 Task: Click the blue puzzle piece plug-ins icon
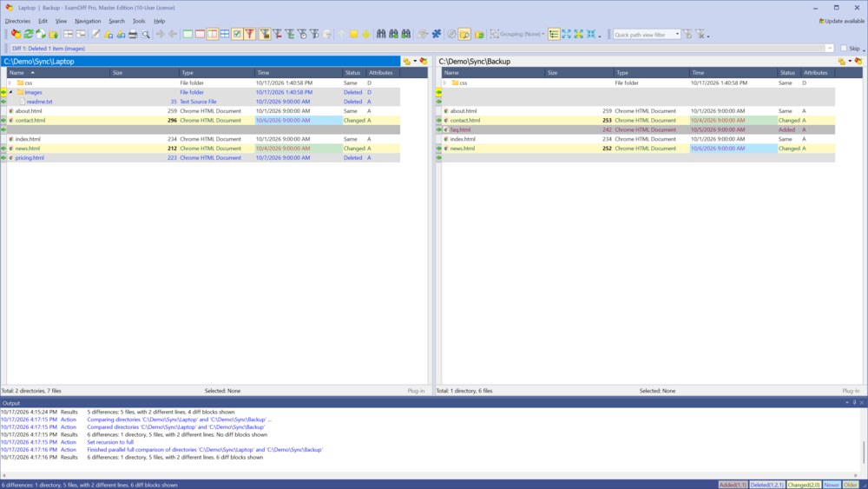[x=437, y=35]
